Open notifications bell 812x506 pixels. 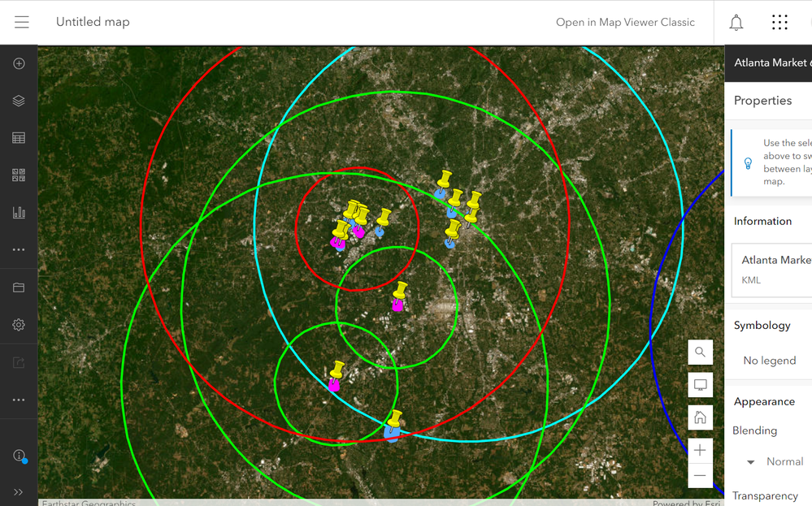click(736, 23)
